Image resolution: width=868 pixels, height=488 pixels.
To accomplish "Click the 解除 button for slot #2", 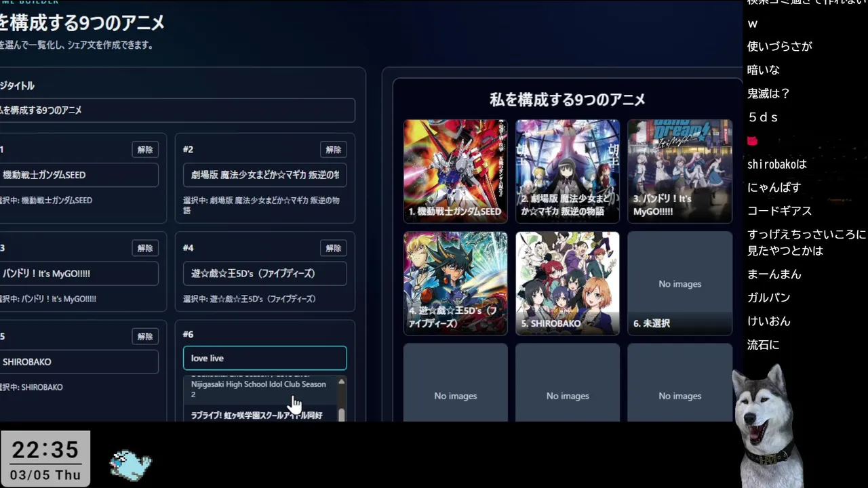I will coord(333,149).
